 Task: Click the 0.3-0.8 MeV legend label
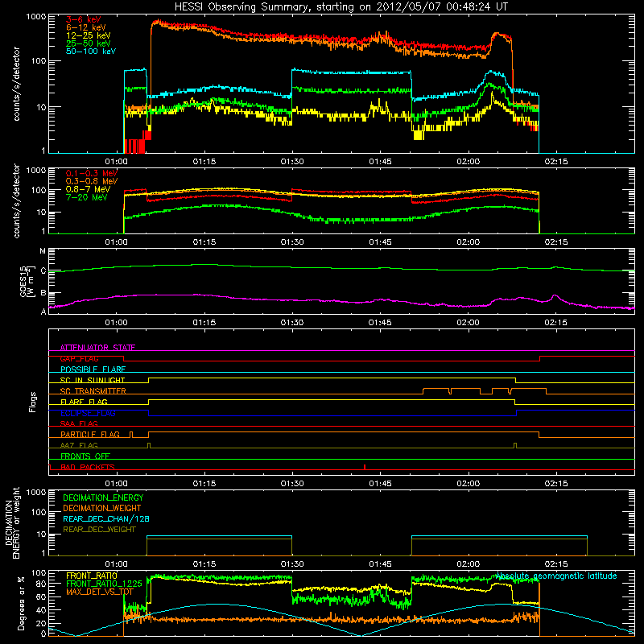[92, 181]
